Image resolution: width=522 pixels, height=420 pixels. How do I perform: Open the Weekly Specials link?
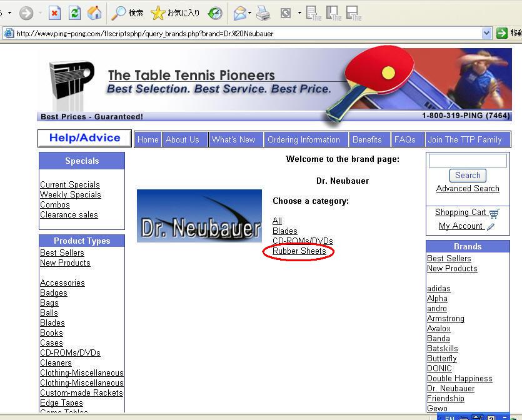click(71, 195)
